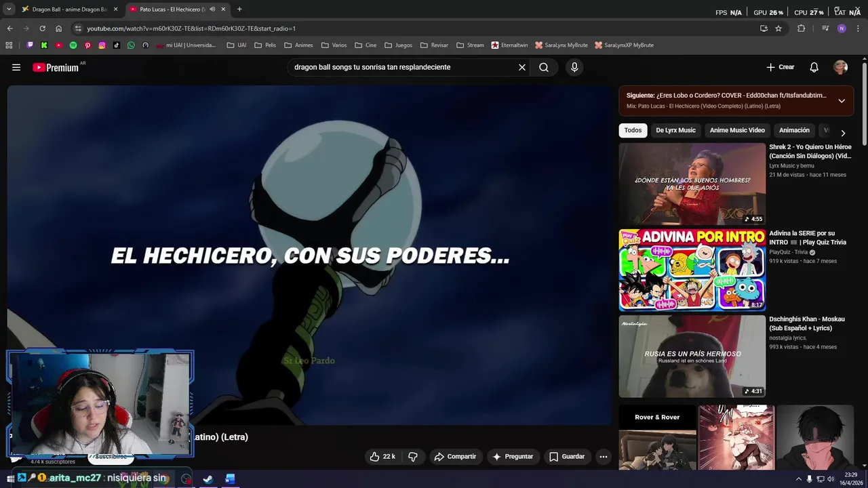Open the Varios bookmarks folder
This screenshot has height=488, width=868.
point(334,45)
